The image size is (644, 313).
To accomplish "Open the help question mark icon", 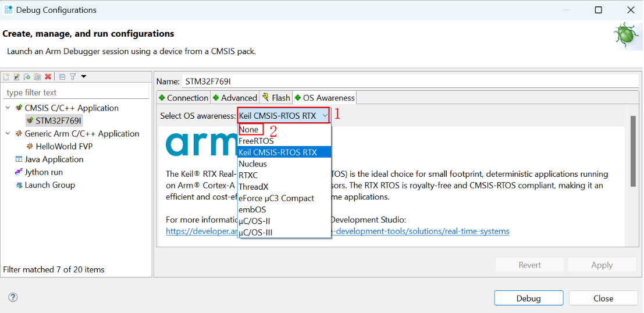I will (13, 297).
